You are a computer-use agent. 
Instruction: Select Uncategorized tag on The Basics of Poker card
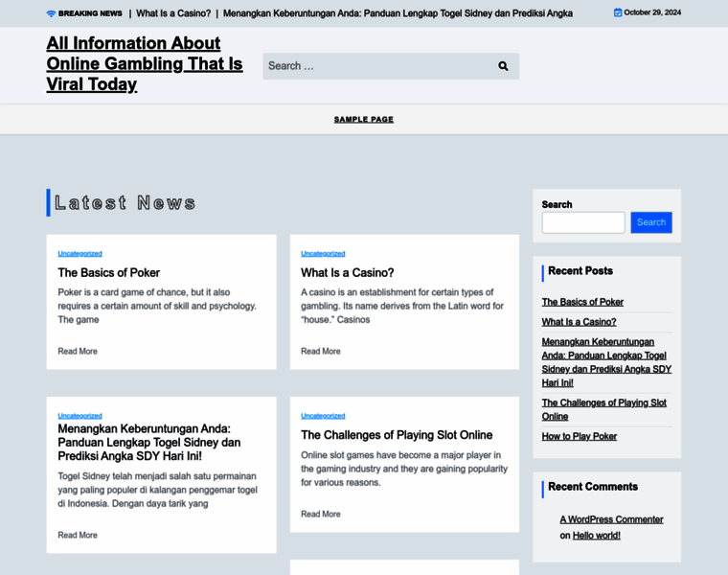point(80,253)
